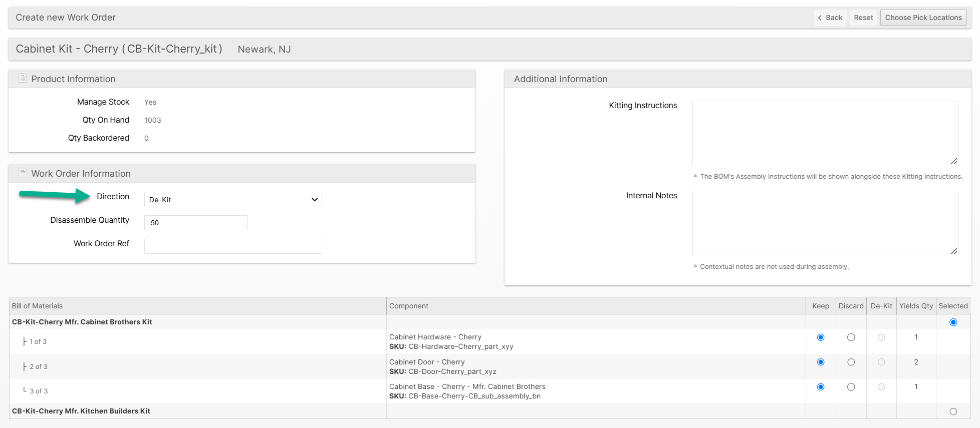Select Keep for Cabinet Hardware - Cherry
The width and height of the screenshot is (980, 428).
coord(821,337)
